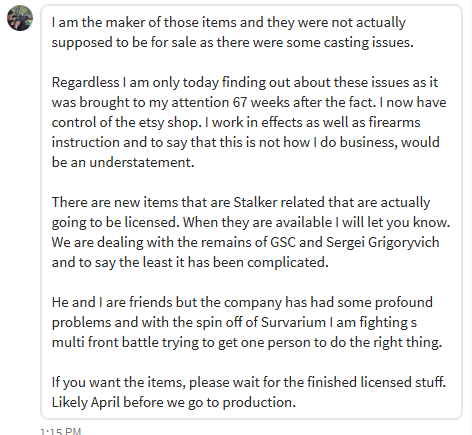Click the word 'Survarium' in the message
Viewport: 472px width, 435px height.
pyautogui.click(x=293, y=322)
